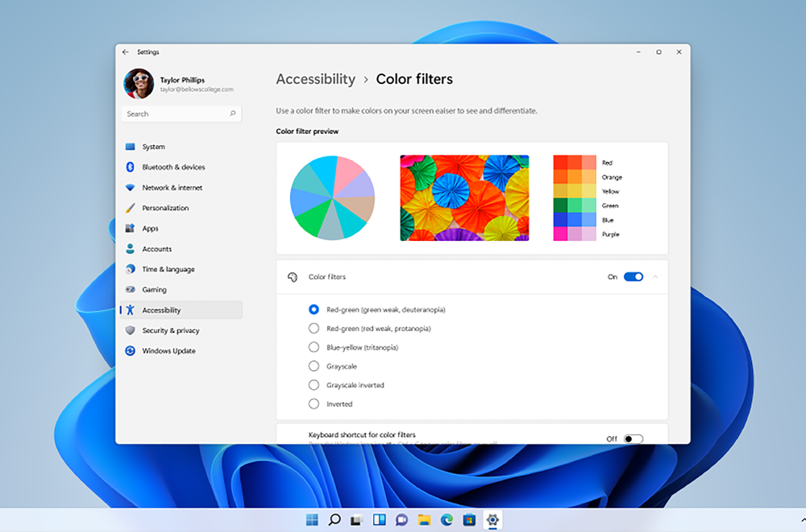Click the Color filters palette icon
The width and height of the screenshot is (806, 532).
tap(293, 277)
